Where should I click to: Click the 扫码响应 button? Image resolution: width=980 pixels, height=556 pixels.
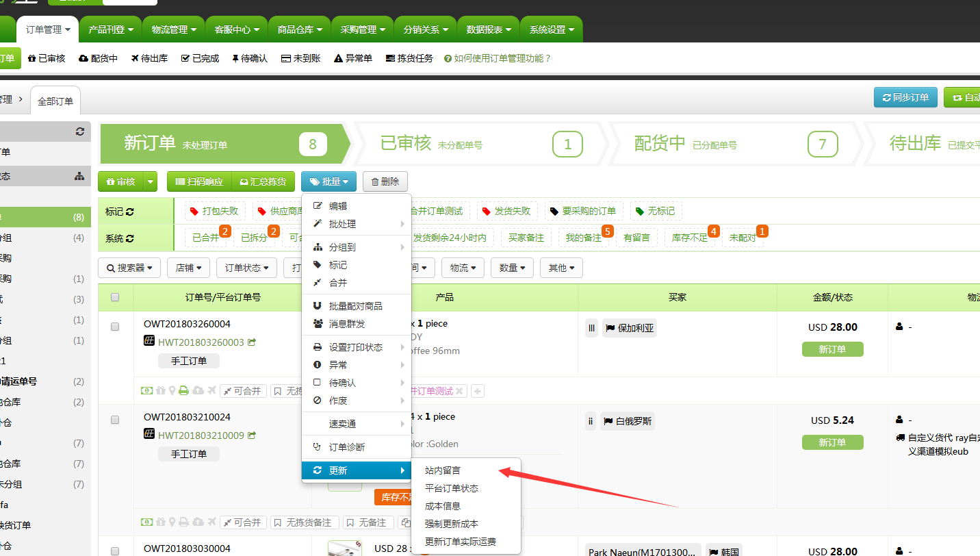199,181
